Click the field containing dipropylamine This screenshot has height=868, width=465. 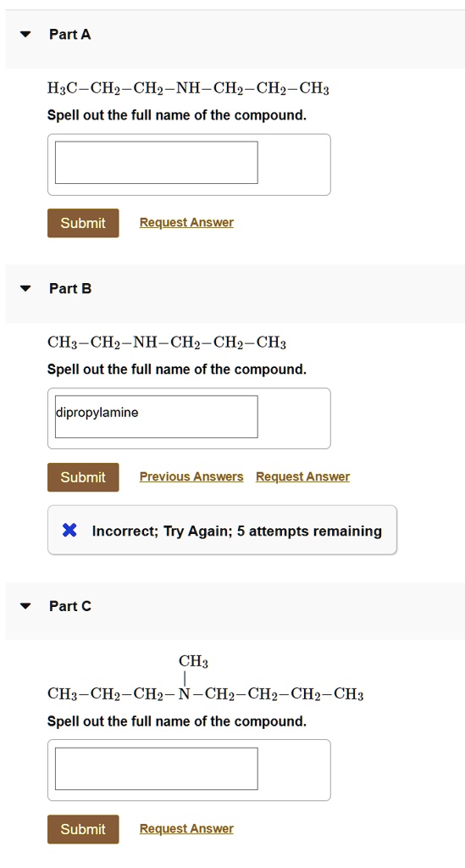click(x=157, y=416)
